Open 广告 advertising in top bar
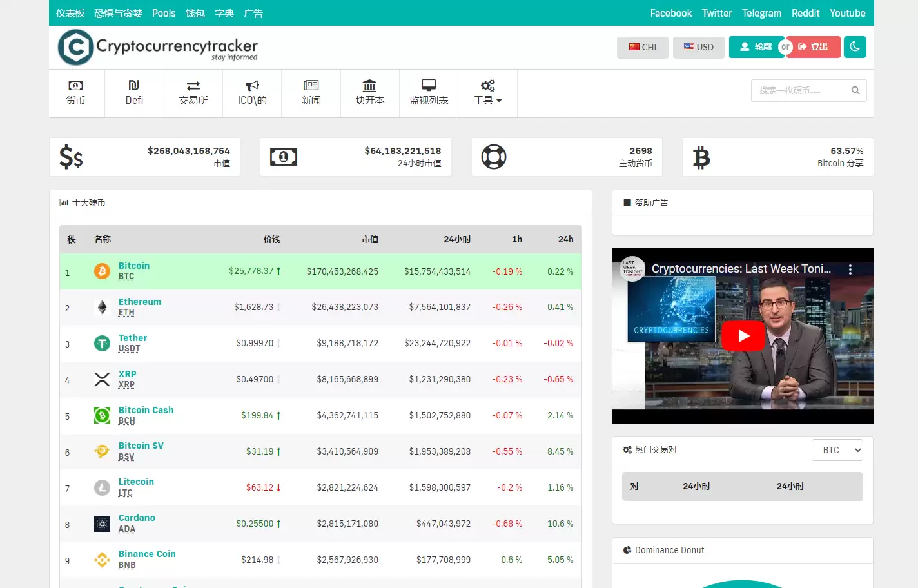 click(253, 13)
